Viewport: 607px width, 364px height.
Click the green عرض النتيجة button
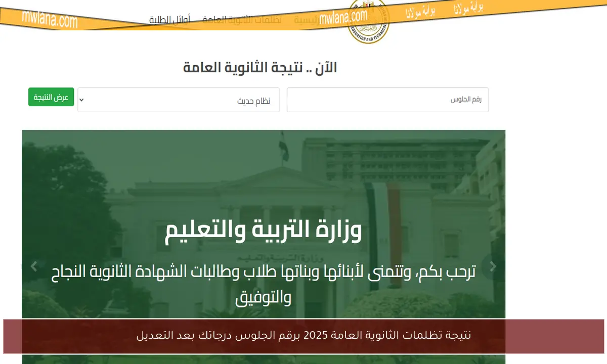51,97
